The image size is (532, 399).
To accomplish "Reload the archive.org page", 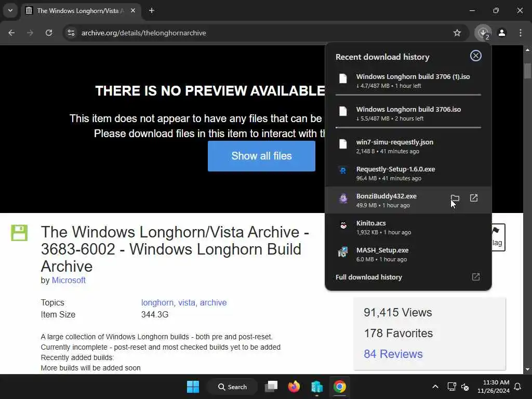I will pos(49,33).
